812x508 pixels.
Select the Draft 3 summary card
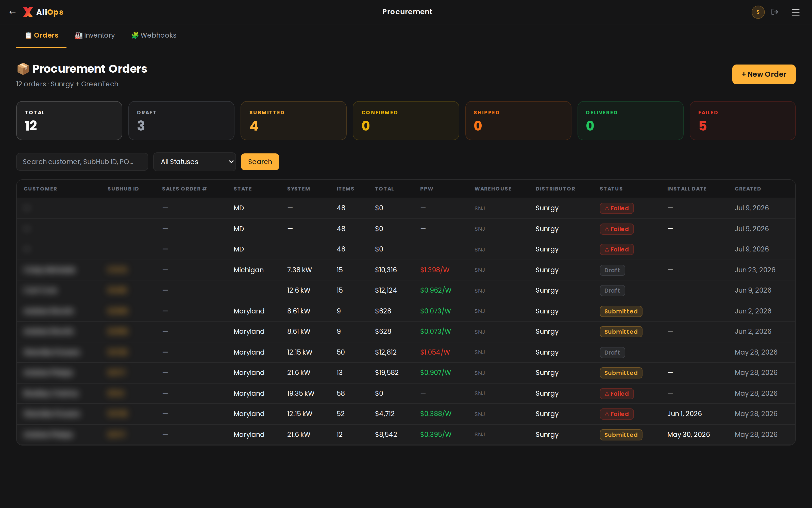(181, 121)
